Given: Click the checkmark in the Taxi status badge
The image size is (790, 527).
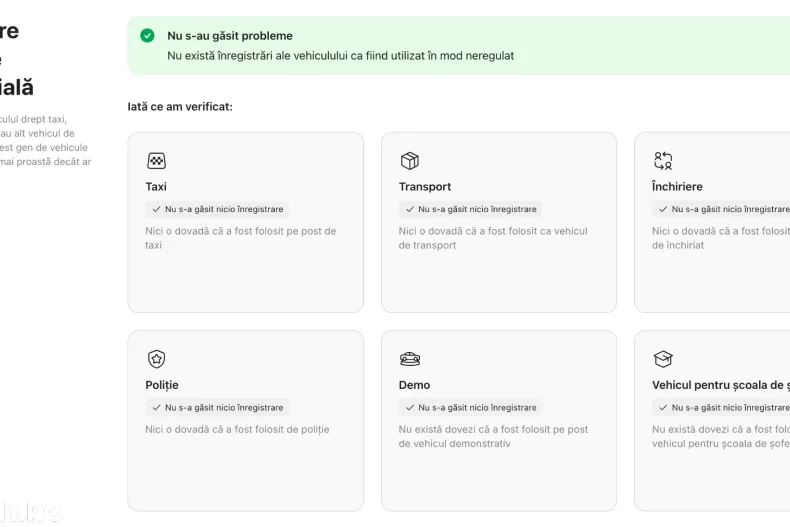Looking at the screenshot, I should (x=156, y=210).
